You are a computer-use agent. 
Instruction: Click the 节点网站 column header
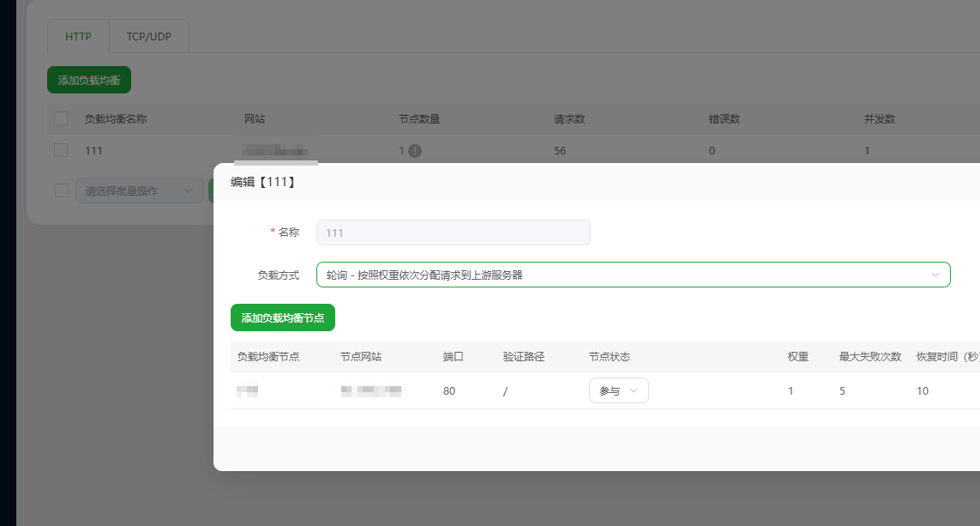[361, 356]
